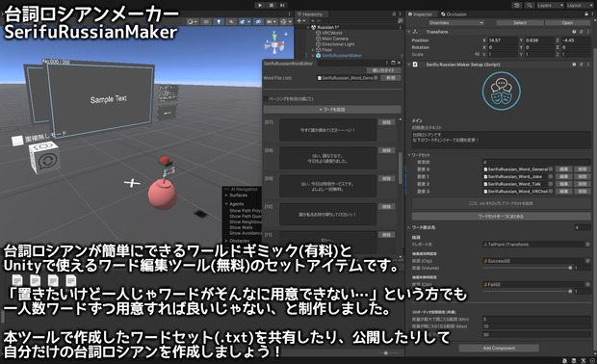Viewport: 597px width, 364px height.
Task: Delete the SerifuRussian_Word_VRChat word set
Action: click(x=583, y=191)
